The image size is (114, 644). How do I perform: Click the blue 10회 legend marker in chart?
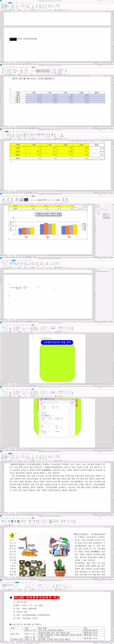[82, 224]
